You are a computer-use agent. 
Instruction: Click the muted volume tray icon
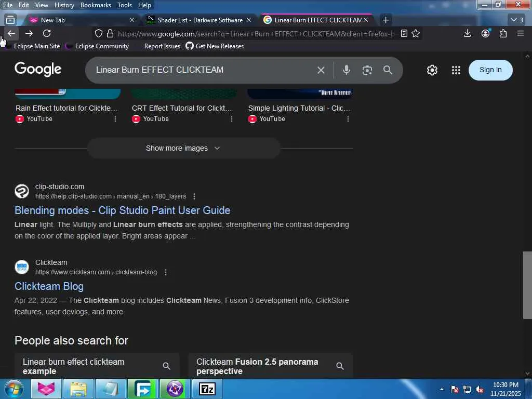point(480,390)
